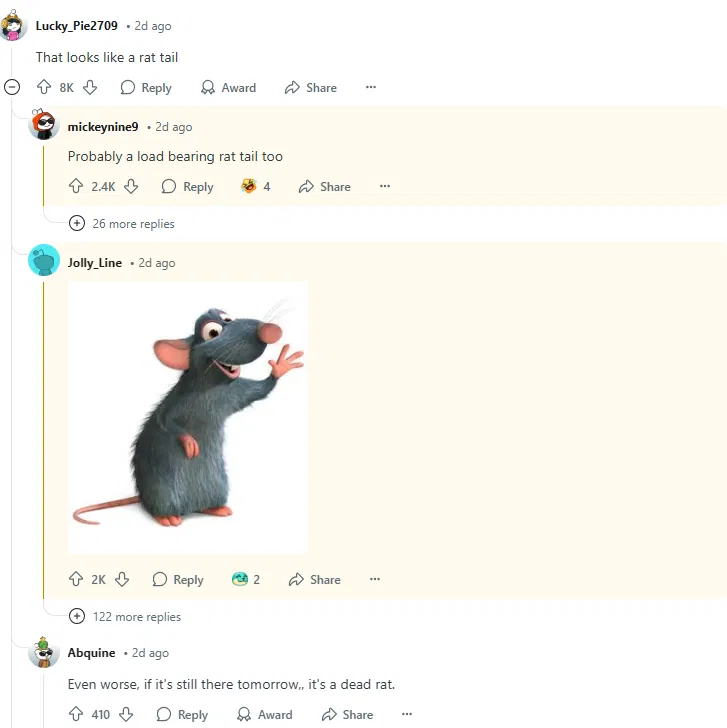Upvote Jolly_Line's rat image comment
The image size is (727, 728).
click(x=76, y=579)
